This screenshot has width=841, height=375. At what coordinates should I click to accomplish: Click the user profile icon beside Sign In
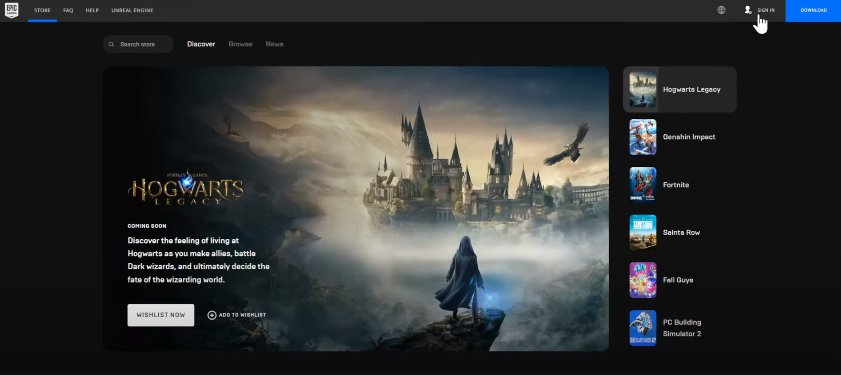point(748,10)
